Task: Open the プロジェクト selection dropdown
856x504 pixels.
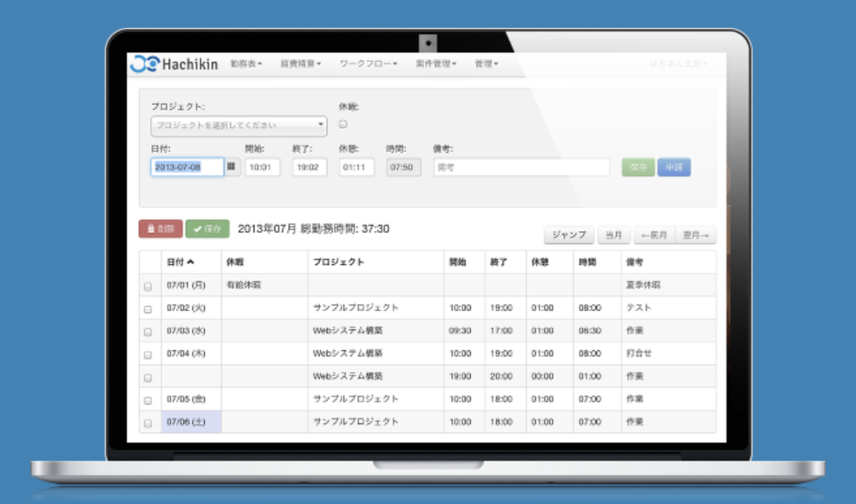Action: coord(238,126)
